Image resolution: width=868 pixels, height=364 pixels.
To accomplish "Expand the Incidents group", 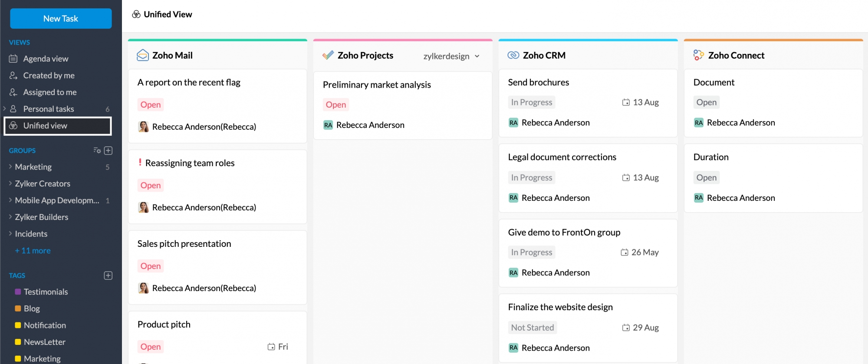I will click(x=10, y=233).
